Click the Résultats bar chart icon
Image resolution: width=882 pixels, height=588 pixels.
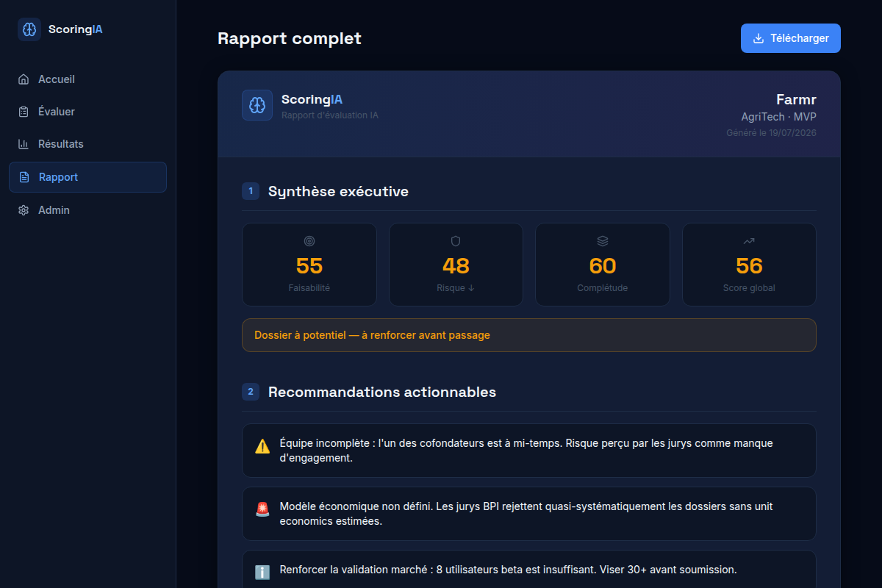pos(24,144)
